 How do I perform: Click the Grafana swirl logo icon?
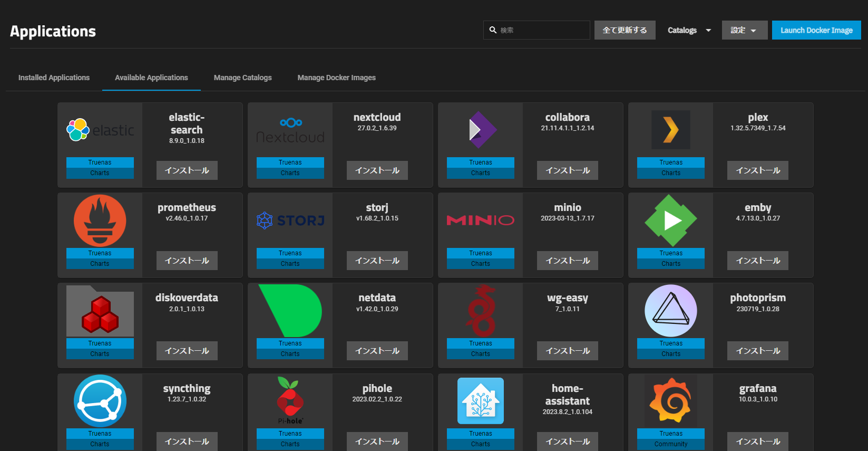pos(670,401)
